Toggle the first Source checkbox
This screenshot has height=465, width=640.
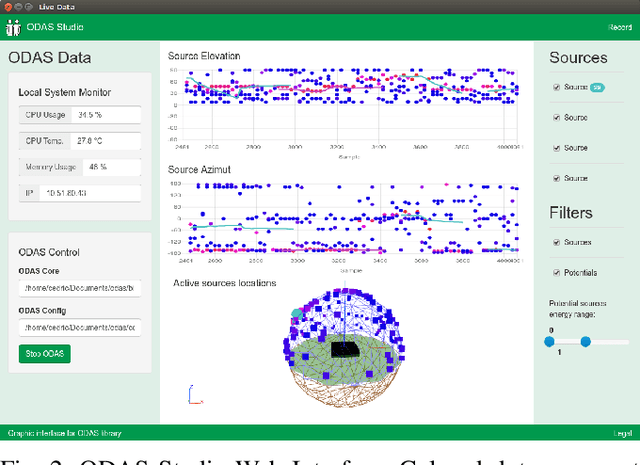557,87
